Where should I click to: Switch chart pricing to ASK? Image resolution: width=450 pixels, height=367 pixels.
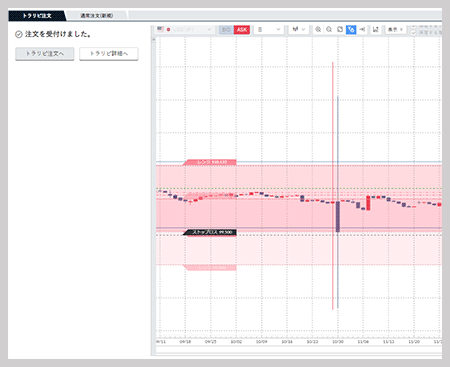(242, 30)
